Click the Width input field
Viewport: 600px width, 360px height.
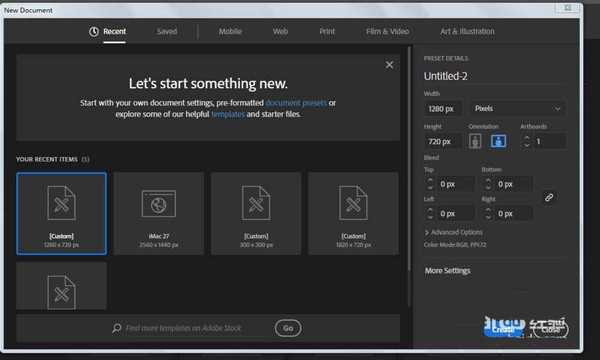click(443, 109)
